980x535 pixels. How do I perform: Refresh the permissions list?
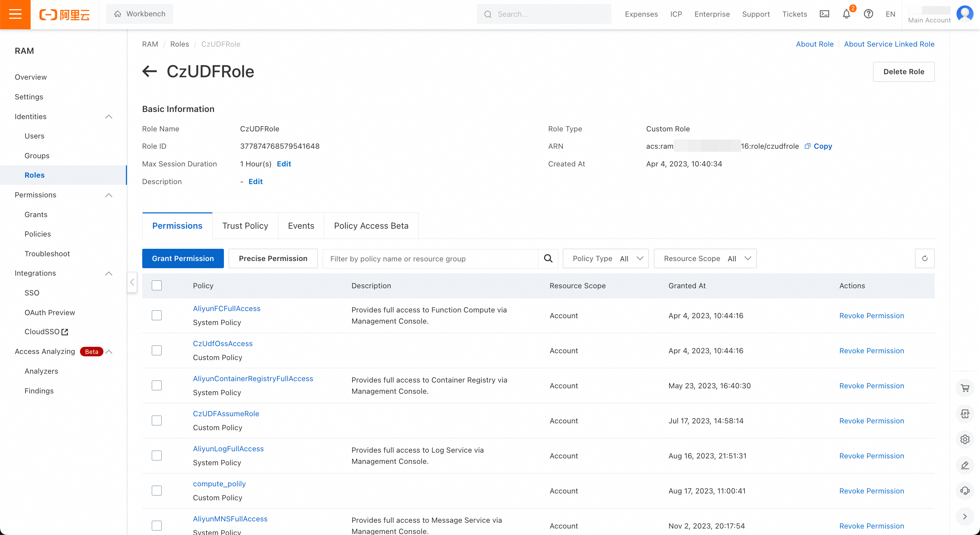pos(925,258)
